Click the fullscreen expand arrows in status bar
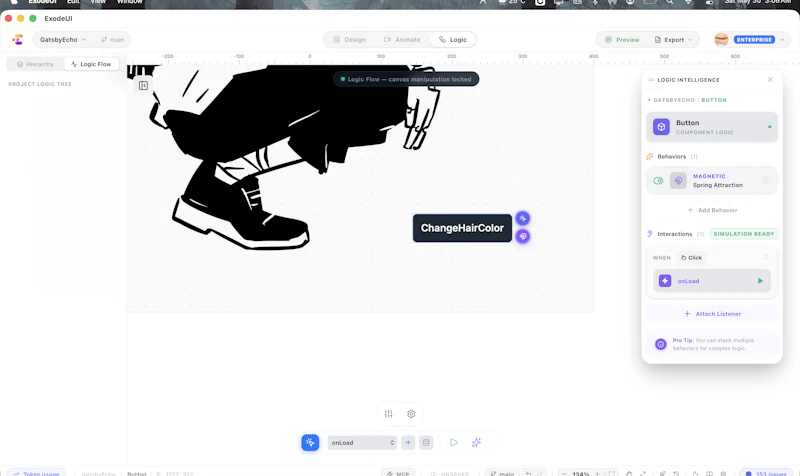The height and width of the screenshot is (476, 800). point(643,473)
